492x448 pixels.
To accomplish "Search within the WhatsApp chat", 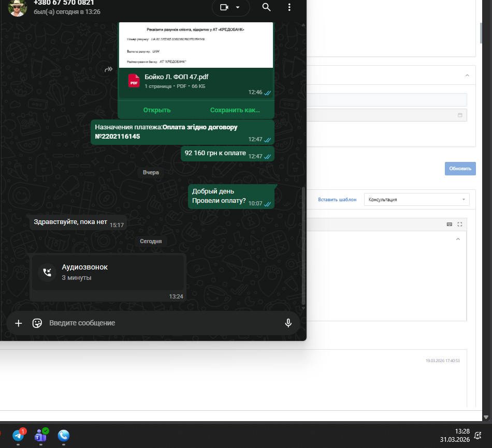I will point(266,7).
